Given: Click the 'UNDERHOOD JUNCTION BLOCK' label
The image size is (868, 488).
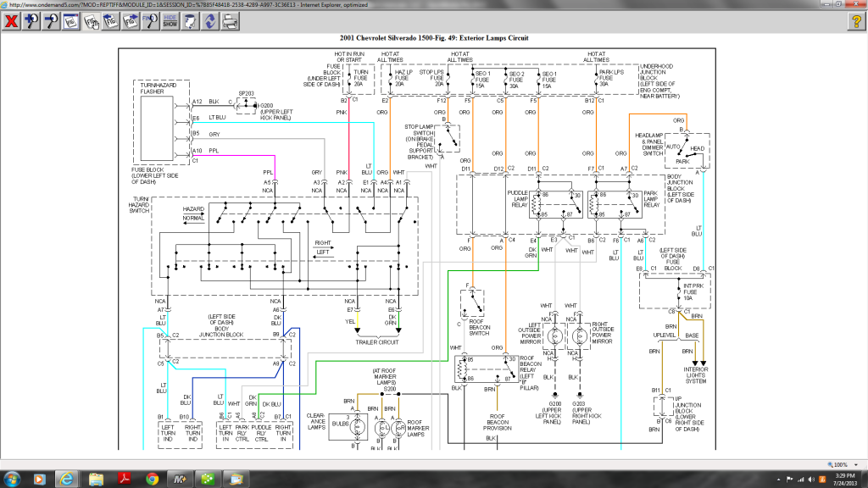Looking at the screenshot, I should tap(657, 72).
